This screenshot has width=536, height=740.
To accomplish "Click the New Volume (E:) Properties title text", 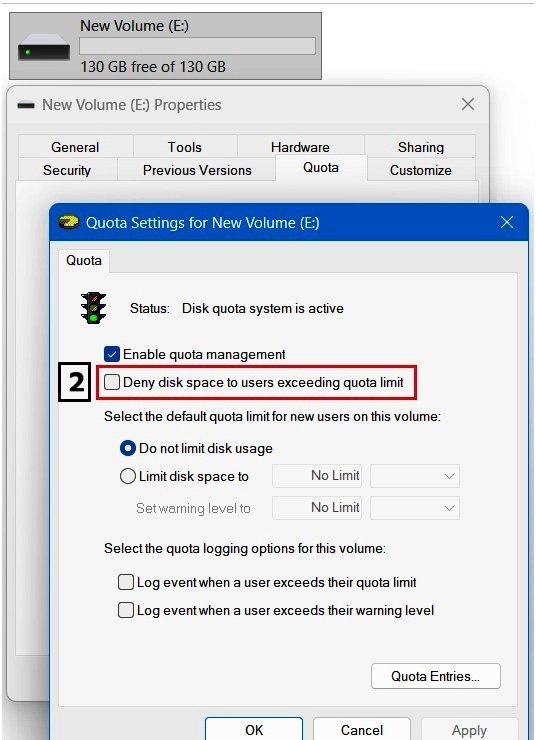I will [132, 105].
